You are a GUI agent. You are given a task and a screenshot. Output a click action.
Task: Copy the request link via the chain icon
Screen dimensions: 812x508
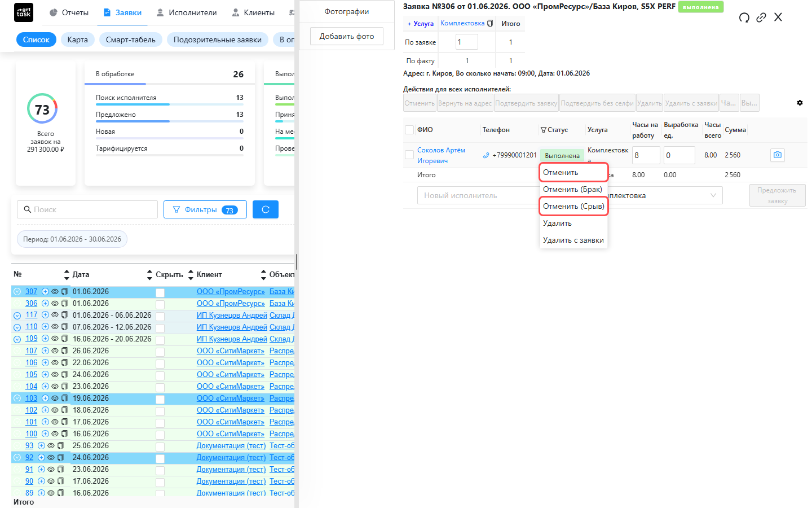point(761,17)
